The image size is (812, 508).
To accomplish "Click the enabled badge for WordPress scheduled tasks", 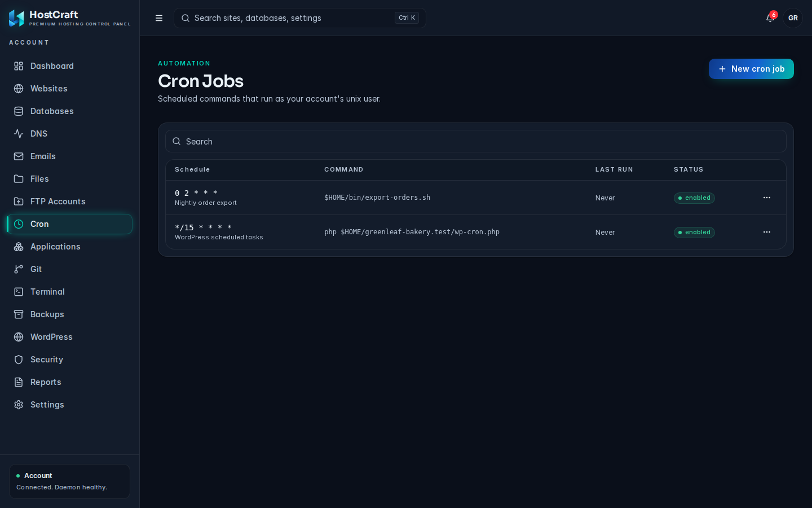I will tap(694, 233).
